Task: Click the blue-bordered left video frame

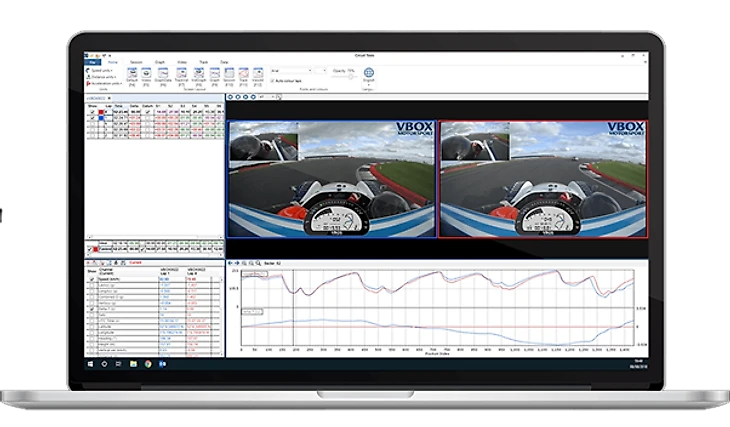Action: click(x=331, y=179)
